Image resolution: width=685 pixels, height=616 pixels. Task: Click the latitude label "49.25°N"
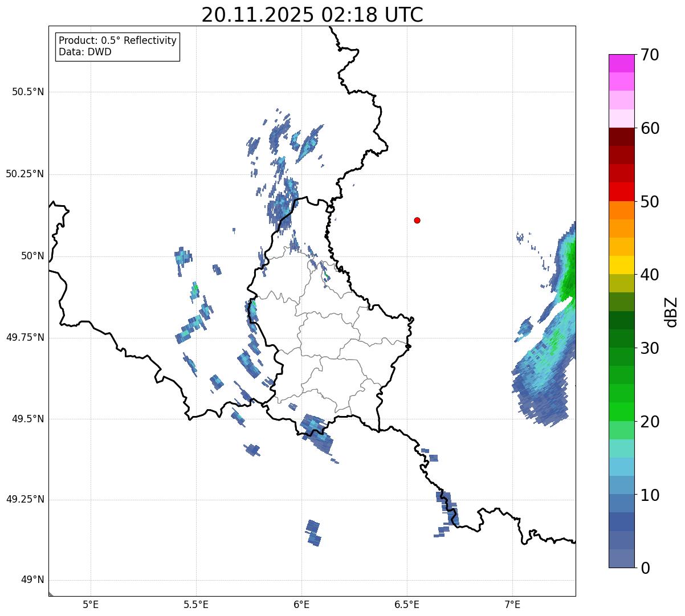click(25, 499)
